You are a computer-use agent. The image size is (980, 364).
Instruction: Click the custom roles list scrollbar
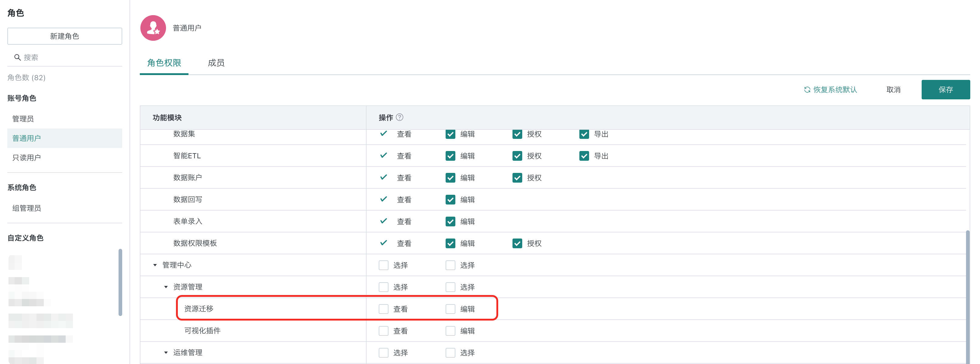(120, 282)
